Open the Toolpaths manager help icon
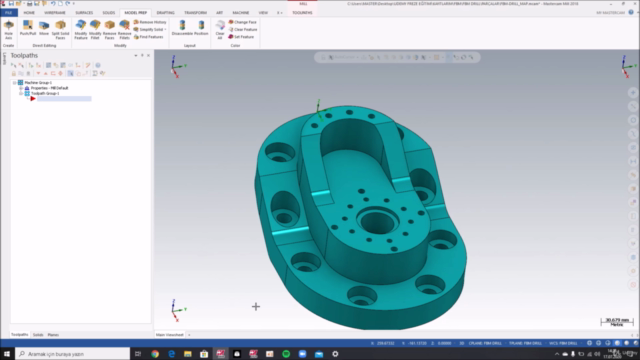Viewport: 640px width, 360px height. pyautogui.click(x=98, y=65)
